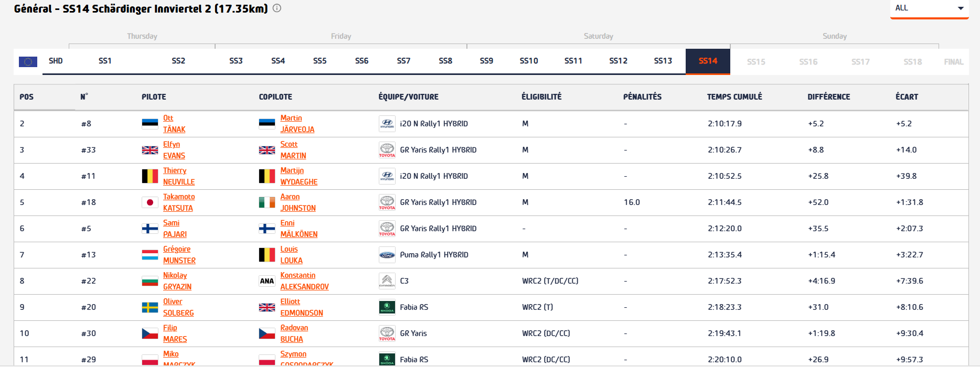Click the disabled SS15 tab

[756, 62]
